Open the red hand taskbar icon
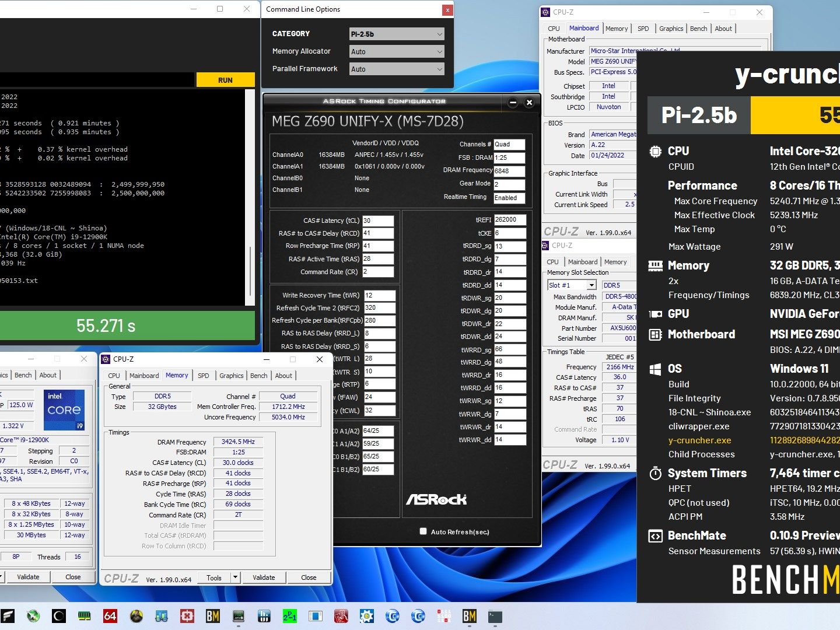 point(341,616)
